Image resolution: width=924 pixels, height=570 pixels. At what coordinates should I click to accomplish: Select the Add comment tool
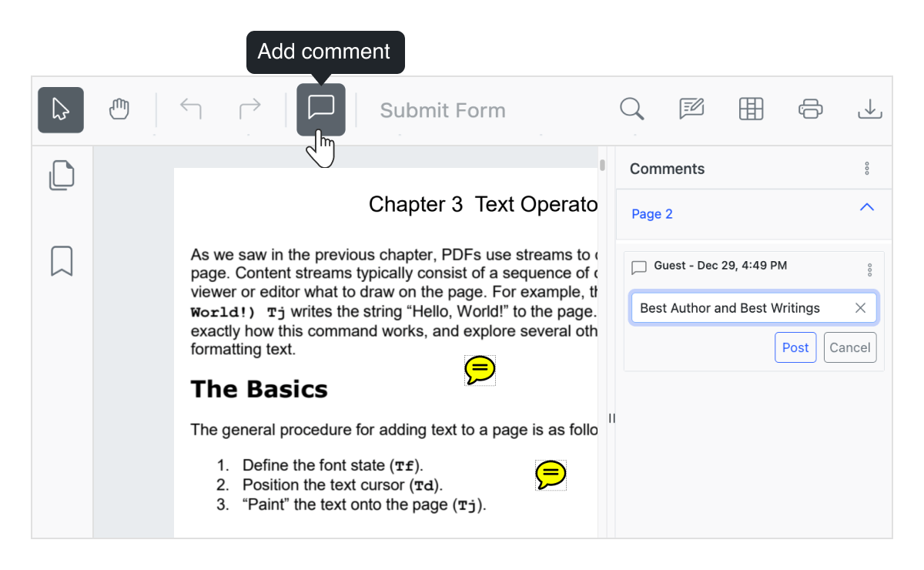click(x=320, y=109)
